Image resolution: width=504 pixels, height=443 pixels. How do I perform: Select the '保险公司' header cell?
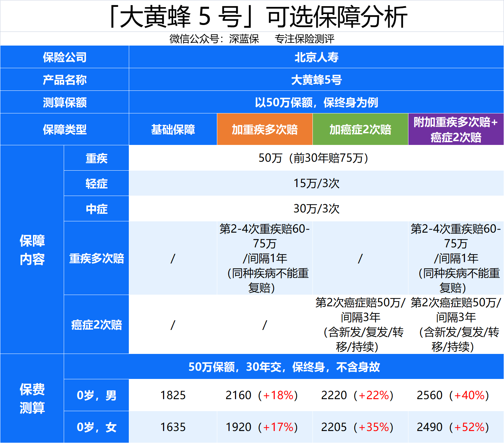click(x=64, y=57)
